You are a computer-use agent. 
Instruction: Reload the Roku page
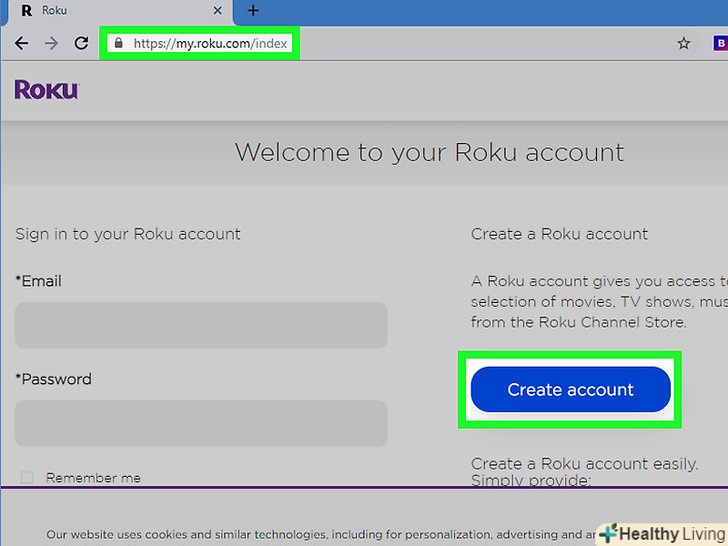click(x=82, y=44)
